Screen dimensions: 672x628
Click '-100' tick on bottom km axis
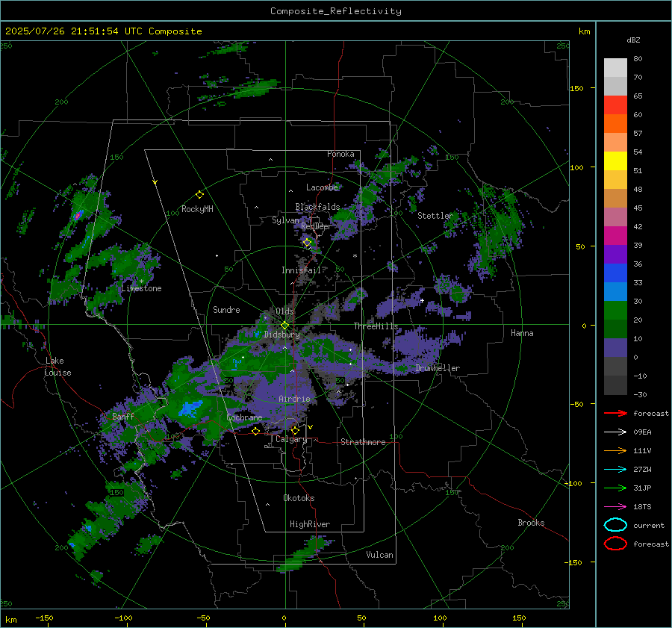tap(123, 618)
